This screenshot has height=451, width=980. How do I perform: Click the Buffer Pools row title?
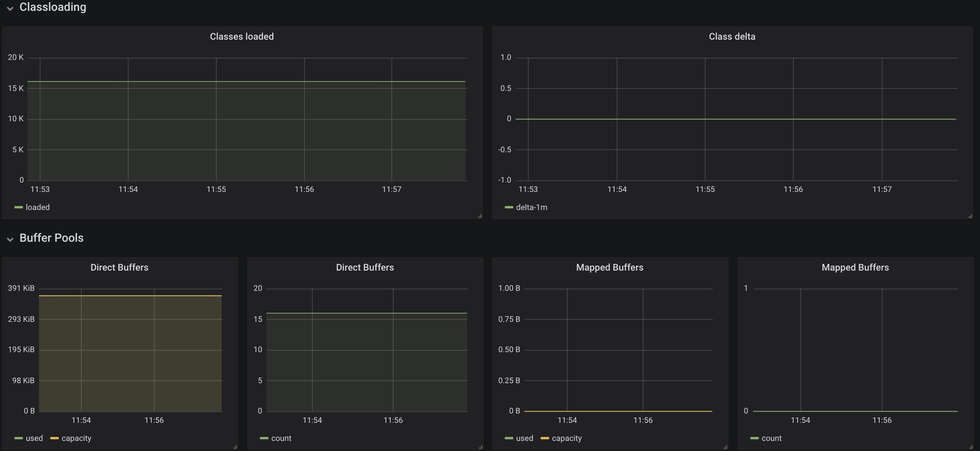click(51, 238)
